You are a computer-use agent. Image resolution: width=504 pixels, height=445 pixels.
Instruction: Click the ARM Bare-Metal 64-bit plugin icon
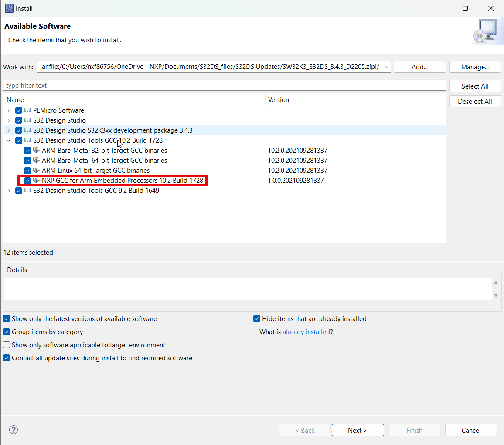click(36, 160)
